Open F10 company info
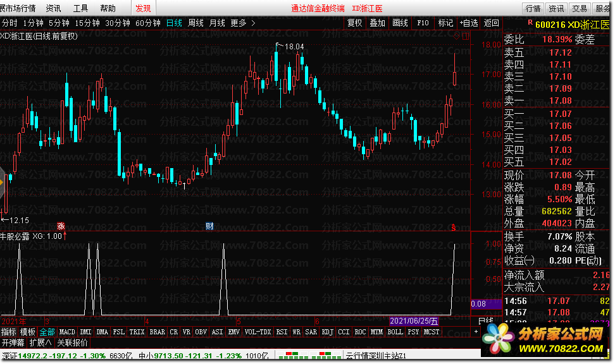The width and height of the screenshot is (615, 364). coord(423,23)
